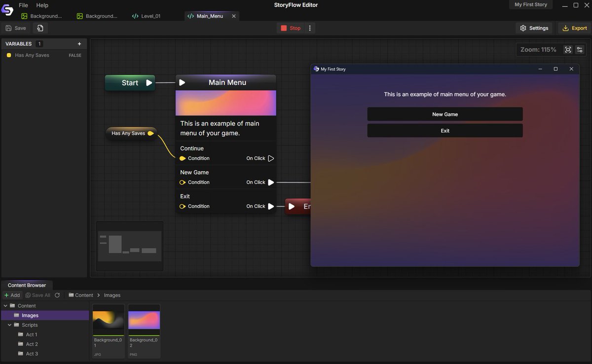Click the New Game option Condition pin

click(183, 182)
